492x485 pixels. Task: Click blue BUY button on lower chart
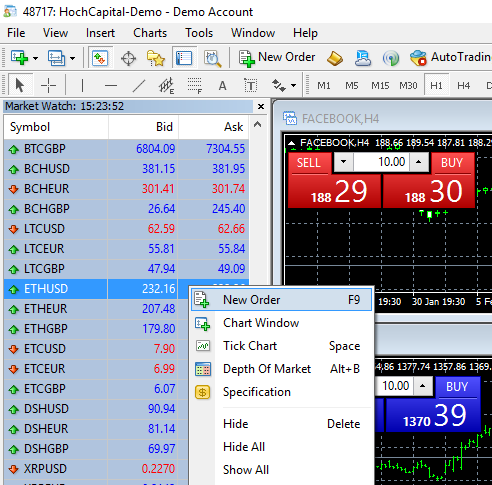click(x=457, y=387)
